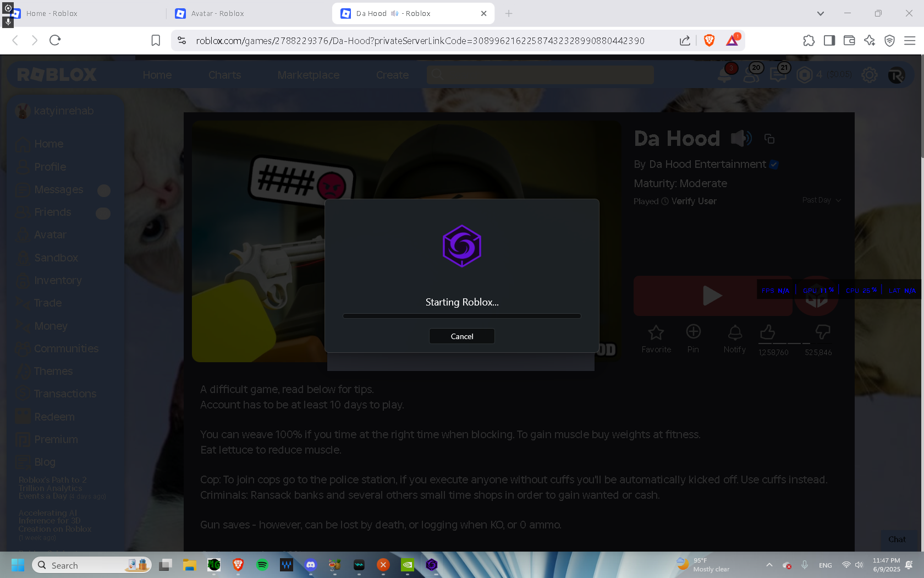Open Marketplace in the top navigation
Viewport: 924px width, 578px height.
[309, 75]
